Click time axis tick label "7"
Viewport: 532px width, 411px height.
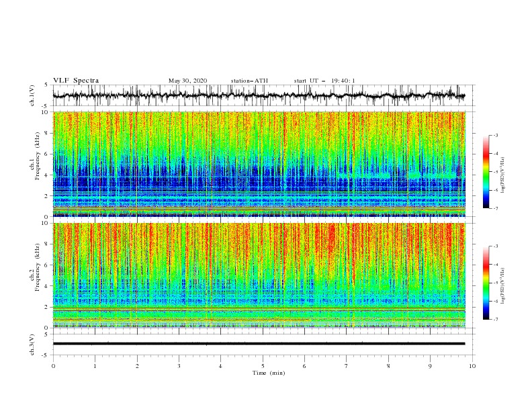347,366
